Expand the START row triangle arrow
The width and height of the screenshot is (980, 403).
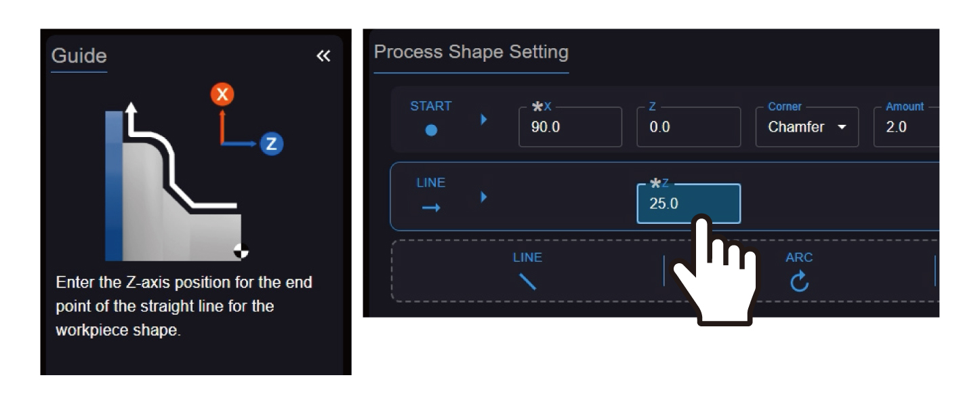pos(484,119)
